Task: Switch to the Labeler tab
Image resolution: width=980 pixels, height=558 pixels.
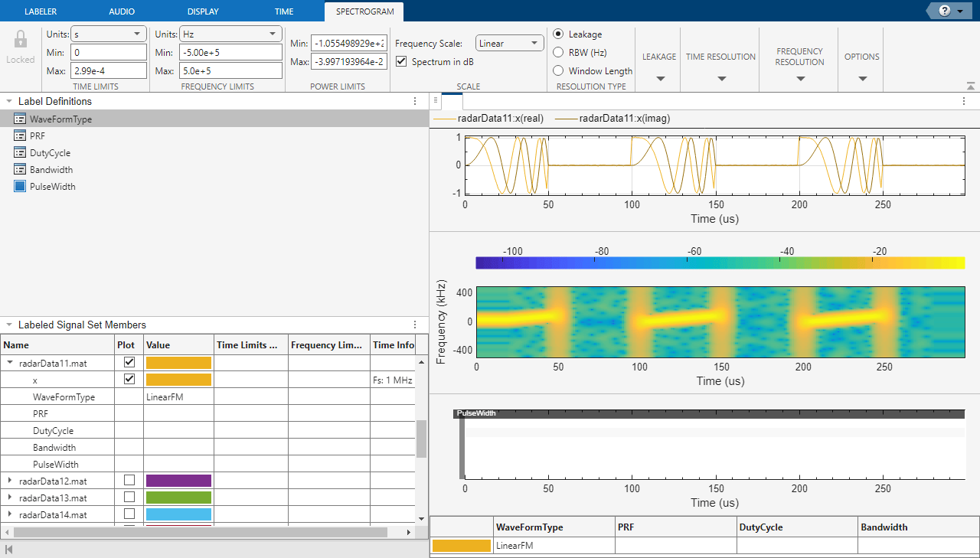Action: pyautogui.click(x=41, y=11)
